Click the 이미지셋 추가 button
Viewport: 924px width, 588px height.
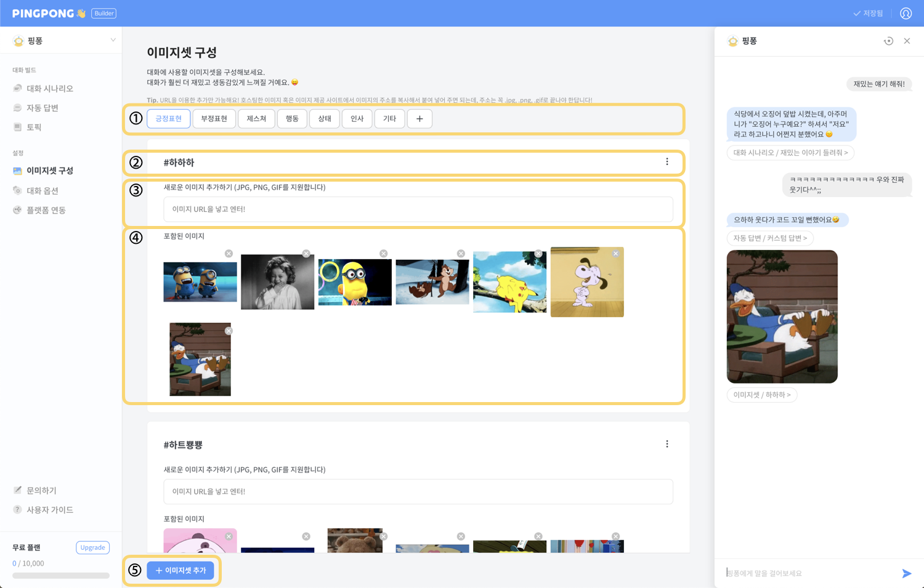180,570
